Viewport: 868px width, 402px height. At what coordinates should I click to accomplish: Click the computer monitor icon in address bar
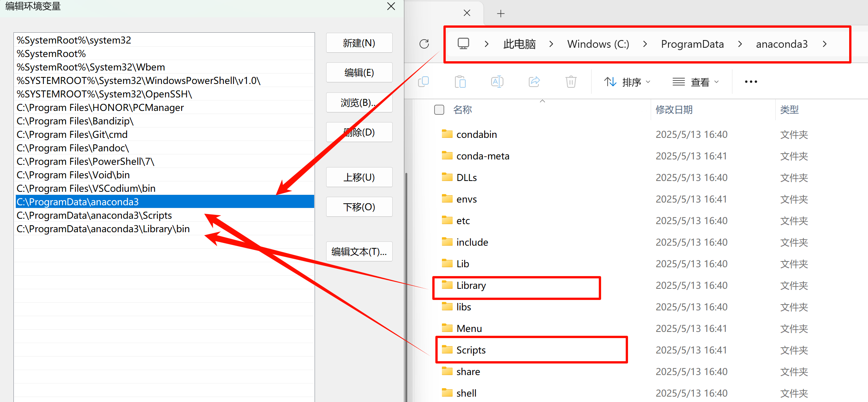(x=463, y=44)
